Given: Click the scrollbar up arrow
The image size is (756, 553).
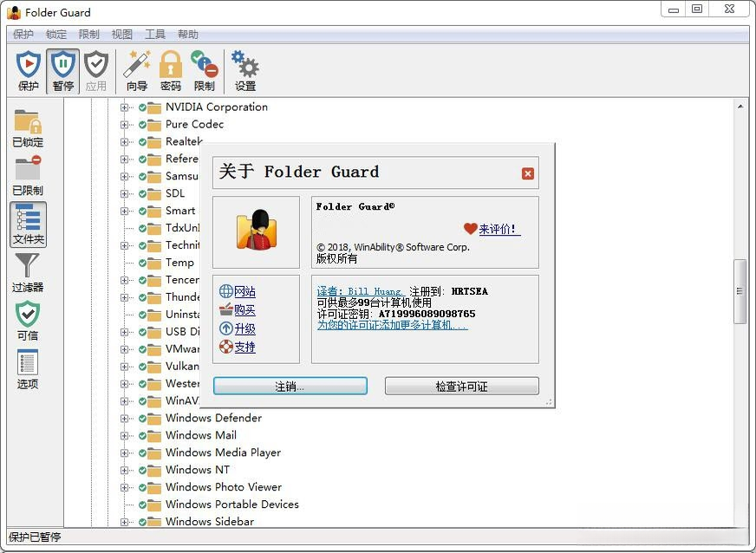Looking at the screenshot, I should coord(740,106).
